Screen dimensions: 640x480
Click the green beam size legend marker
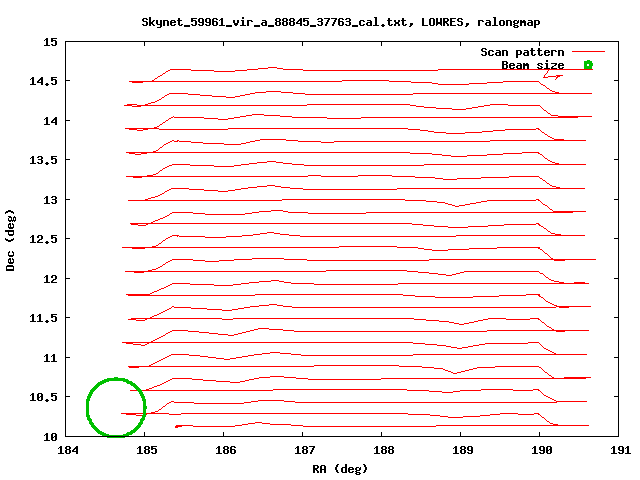[588, 64]
